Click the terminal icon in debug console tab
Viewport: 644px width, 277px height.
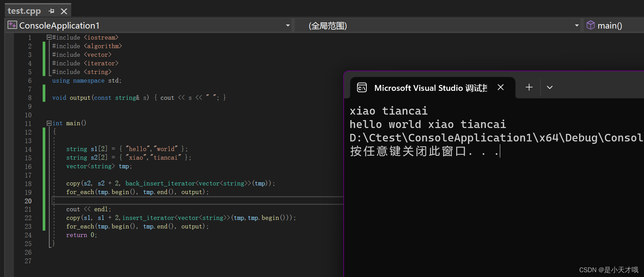362,88
